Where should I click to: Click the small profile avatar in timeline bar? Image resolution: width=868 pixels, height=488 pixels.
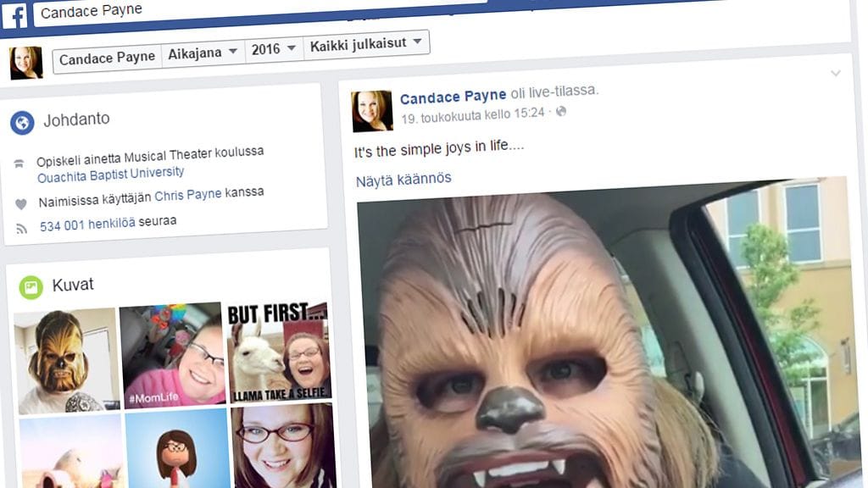pos(25,63)
